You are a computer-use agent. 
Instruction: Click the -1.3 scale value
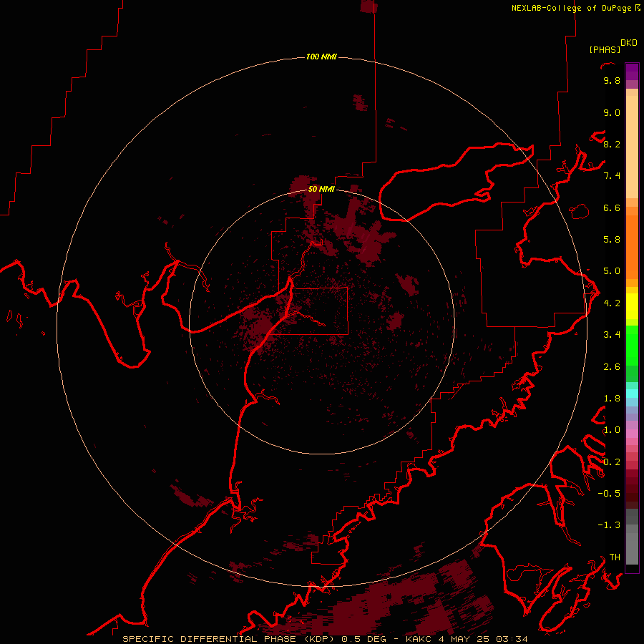coord(609,525)
